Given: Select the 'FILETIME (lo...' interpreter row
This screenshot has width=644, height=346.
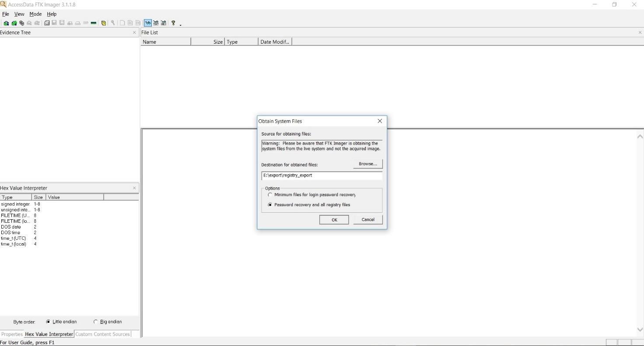Looking at the screenshot, I should click(69, 221).
